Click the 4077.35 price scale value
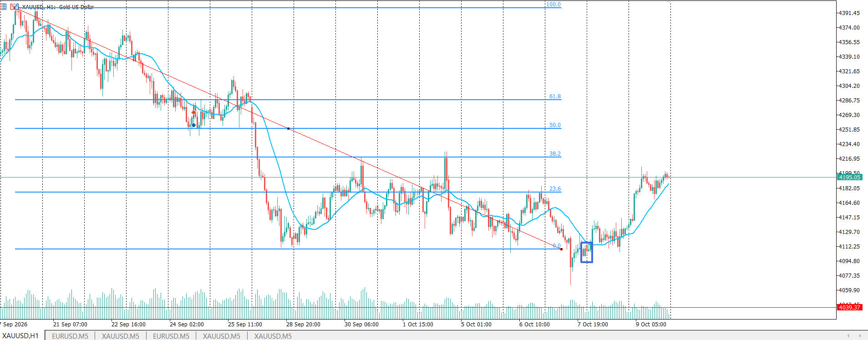Viewport: 868px width, 340px height. coord(849,276)
